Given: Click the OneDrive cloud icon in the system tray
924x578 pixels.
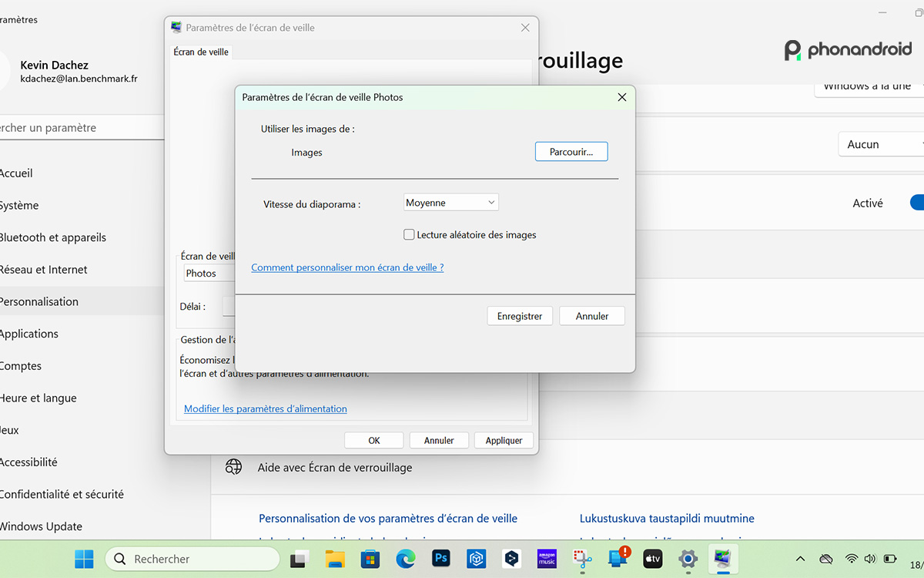Looking at the screenshot, I should tap(825, 559).
